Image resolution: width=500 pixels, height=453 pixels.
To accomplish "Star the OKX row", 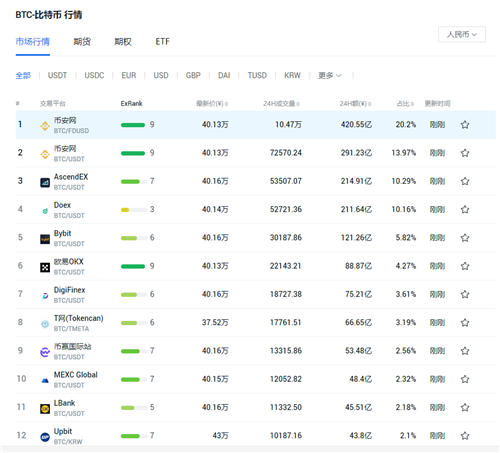I will click(465, 266).
